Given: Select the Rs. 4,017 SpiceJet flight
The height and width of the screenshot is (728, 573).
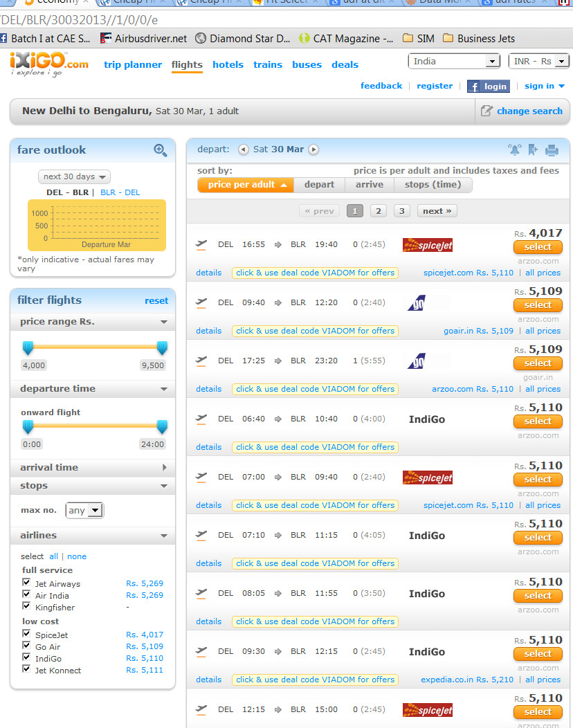Looking at the screenshot, I should pyautogui.click(x=538, y=247).
